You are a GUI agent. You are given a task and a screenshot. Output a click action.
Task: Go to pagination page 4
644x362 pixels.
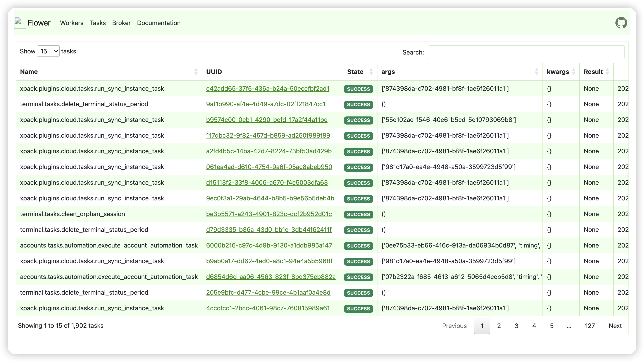point(534,326)
